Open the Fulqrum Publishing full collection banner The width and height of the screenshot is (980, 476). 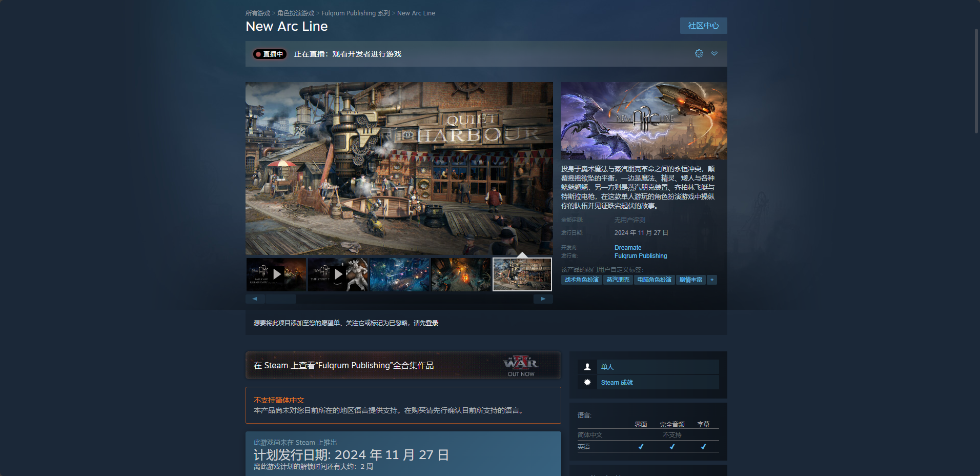pyautogui.click(x=403, y=365)
